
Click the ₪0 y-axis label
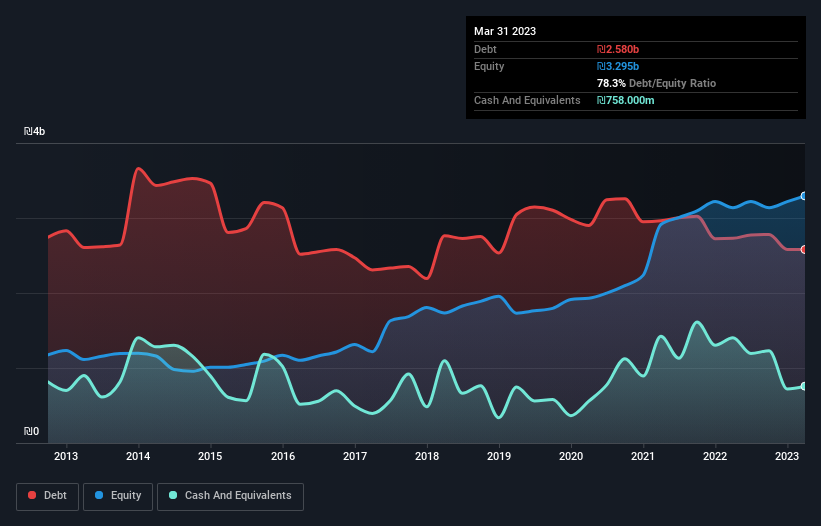[x=31, y=431]
